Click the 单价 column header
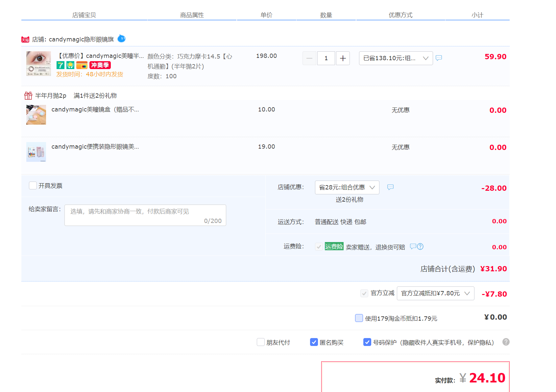This screenshot has width=556, height=392. [266, 15]
